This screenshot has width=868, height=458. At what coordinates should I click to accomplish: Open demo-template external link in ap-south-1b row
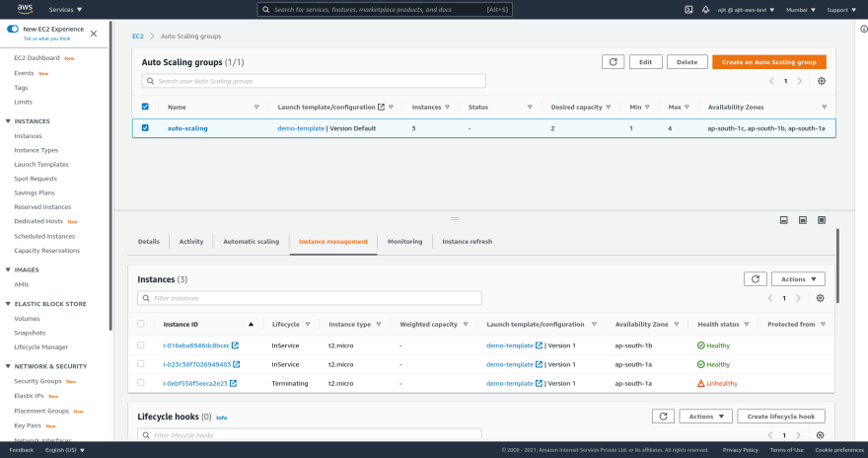coord(540,345)
